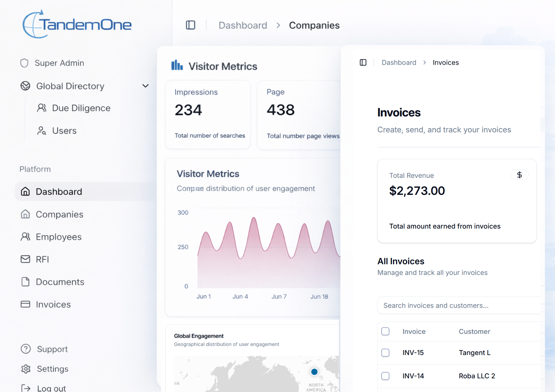Screen dimensions: 555x392
Task: Click the Super Admin shield icon
Action: 24,63
